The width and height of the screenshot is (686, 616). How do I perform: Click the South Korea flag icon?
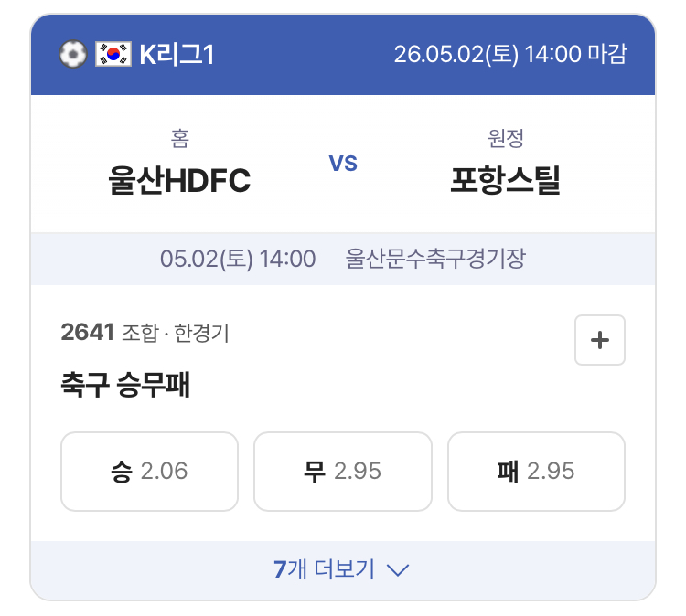pyautogui.click(x=113, y=54)
